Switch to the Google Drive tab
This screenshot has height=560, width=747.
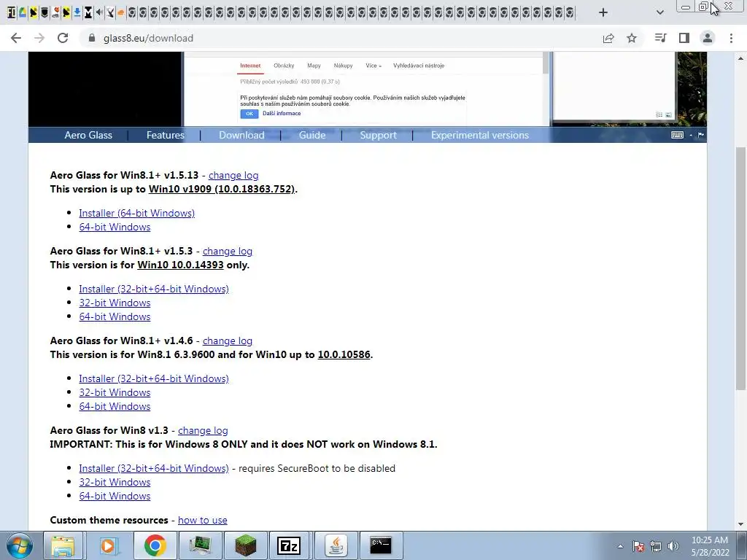(x=23, y=12)
